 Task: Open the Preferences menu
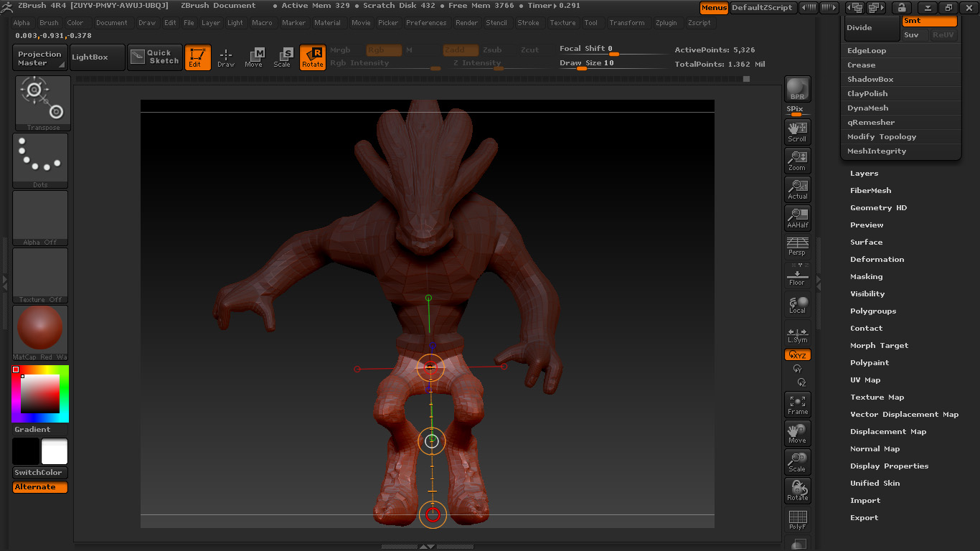coord(426,23)
